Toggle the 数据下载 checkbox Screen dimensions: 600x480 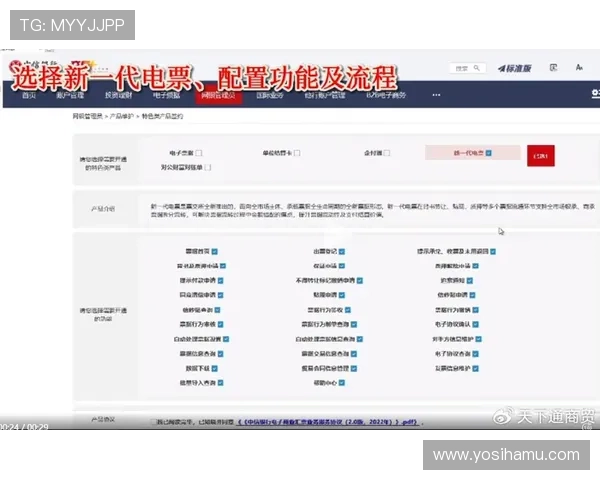pos(215,369)
